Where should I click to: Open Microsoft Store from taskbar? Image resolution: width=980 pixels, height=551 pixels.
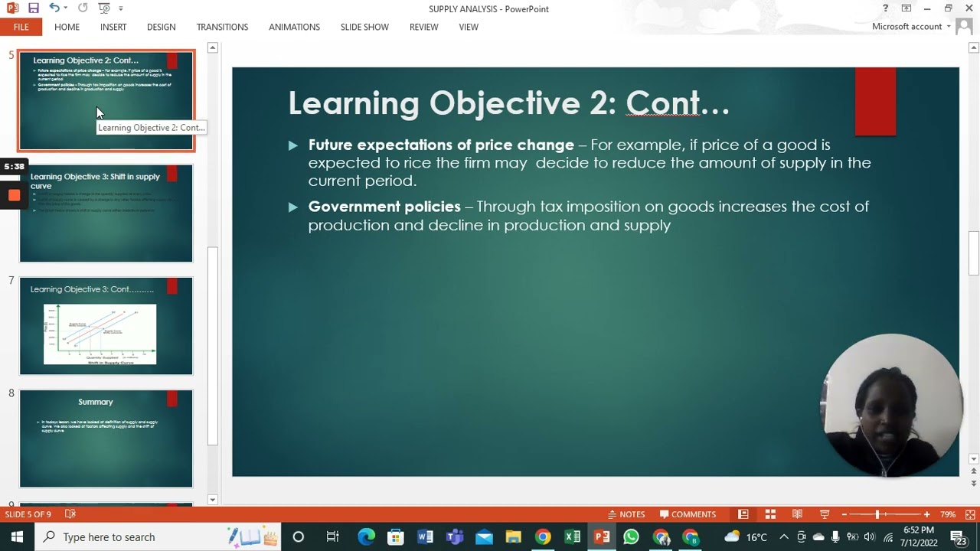coord(395,536)
